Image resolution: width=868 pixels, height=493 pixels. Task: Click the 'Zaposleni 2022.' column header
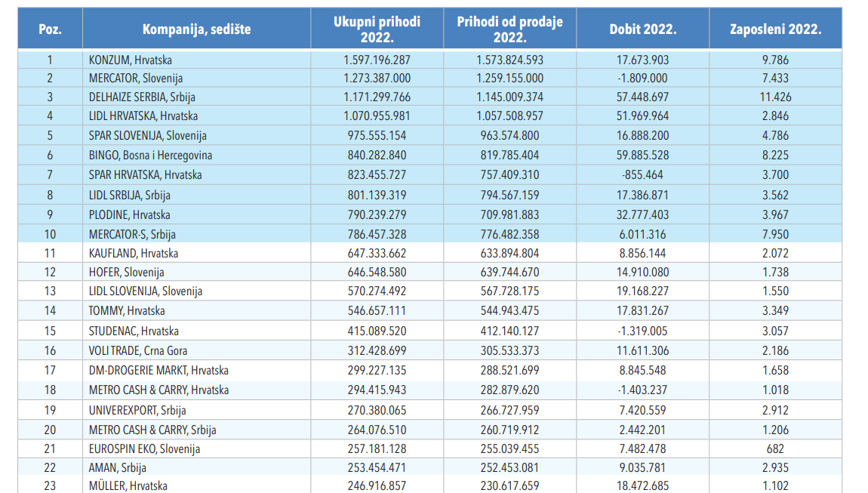tap(775, 29)
